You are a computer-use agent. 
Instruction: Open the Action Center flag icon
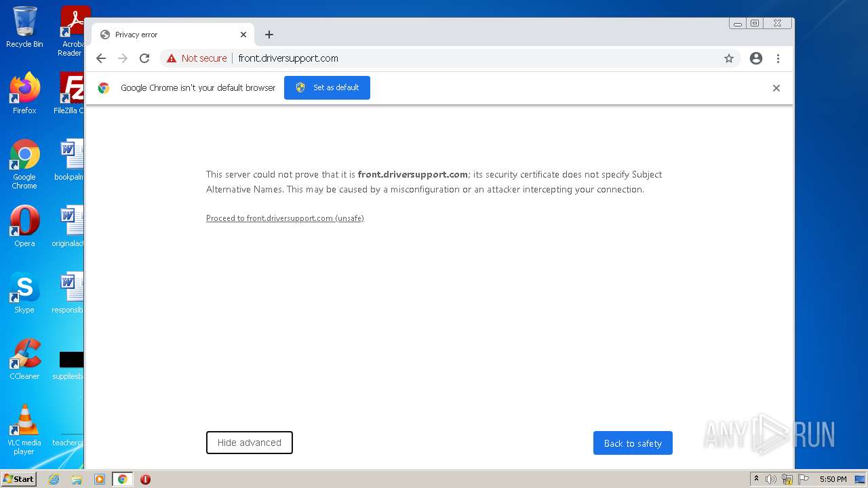click(803, 479)
